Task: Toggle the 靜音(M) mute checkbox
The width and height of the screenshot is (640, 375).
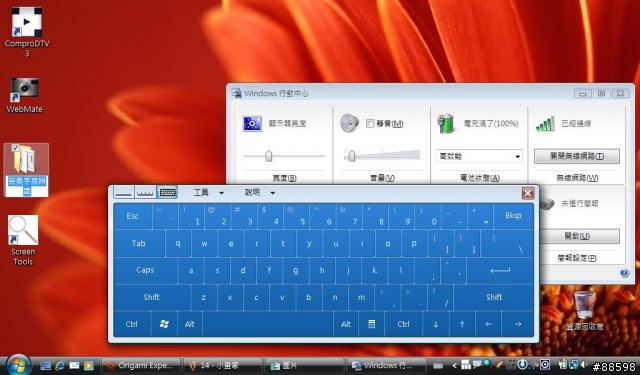Action: coord(370,123)
